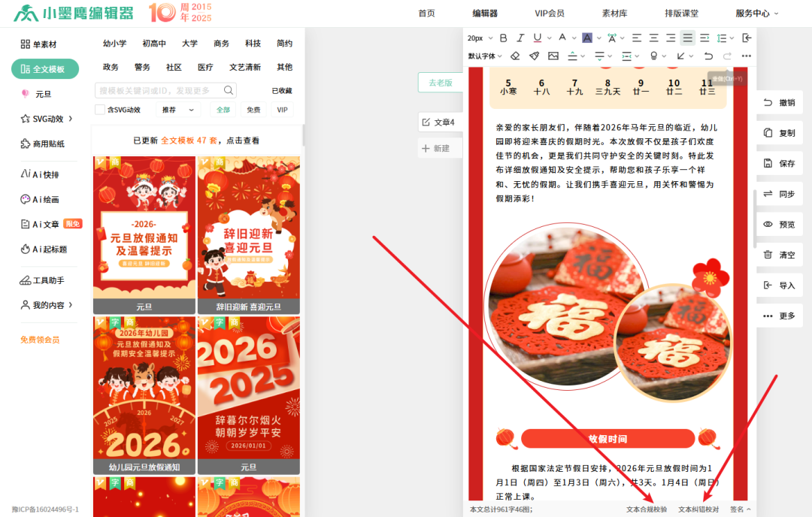Click the stamp style icon
This screenshot has width=812, height=517.
[654, 56]
